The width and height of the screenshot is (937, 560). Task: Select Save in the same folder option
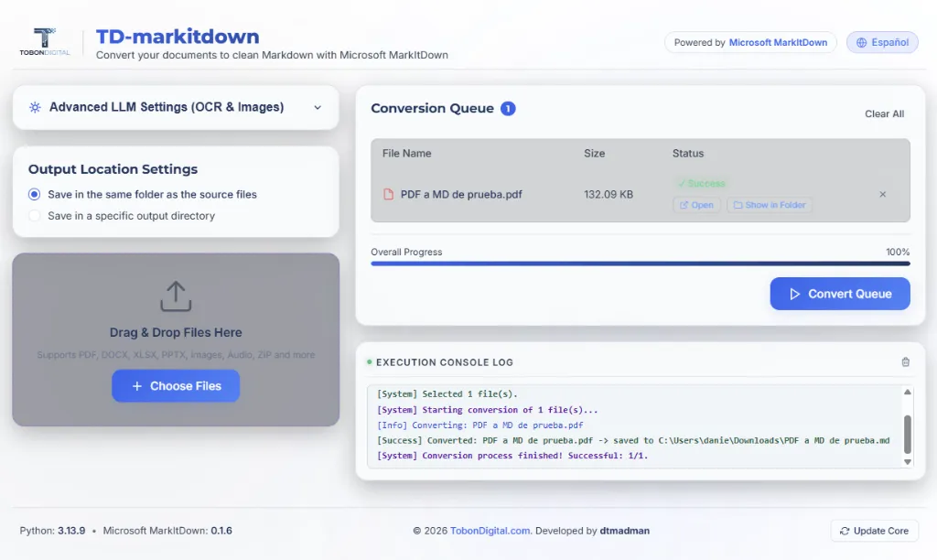click(x=35, y=194)
